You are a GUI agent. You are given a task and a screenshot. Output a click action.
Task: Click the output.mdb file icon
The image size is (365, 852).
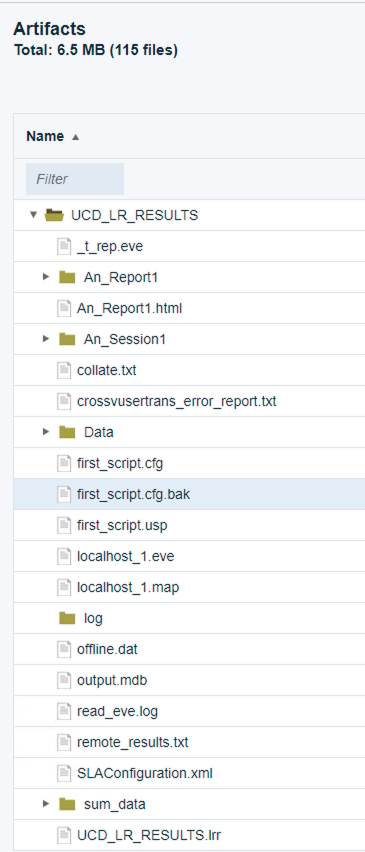(64, 680)
